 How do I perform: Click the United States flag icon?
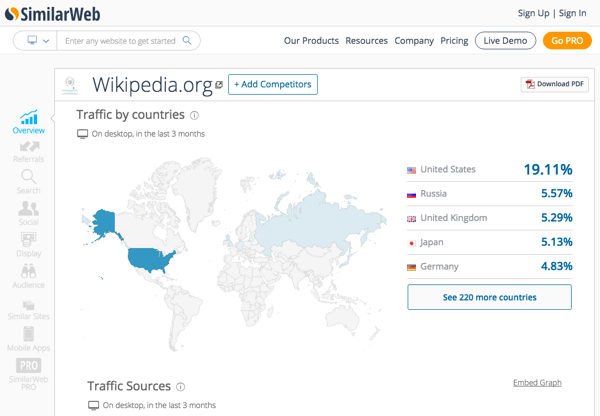[x=411, y=170]
